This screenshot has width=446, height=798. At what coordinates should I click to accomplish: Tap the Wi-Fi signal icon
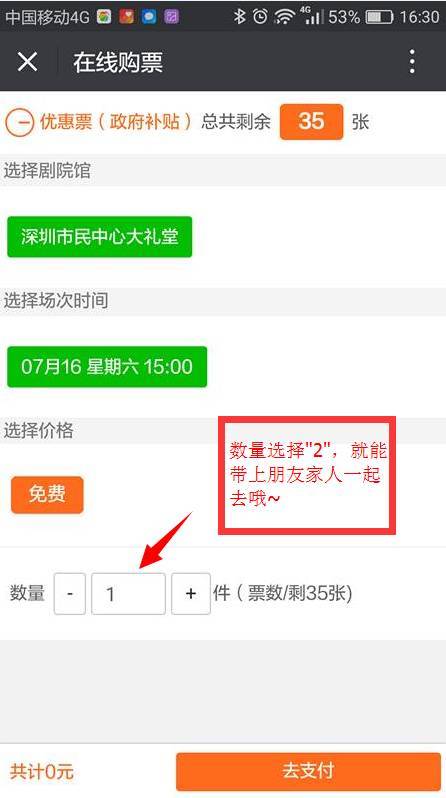(284, 17)
